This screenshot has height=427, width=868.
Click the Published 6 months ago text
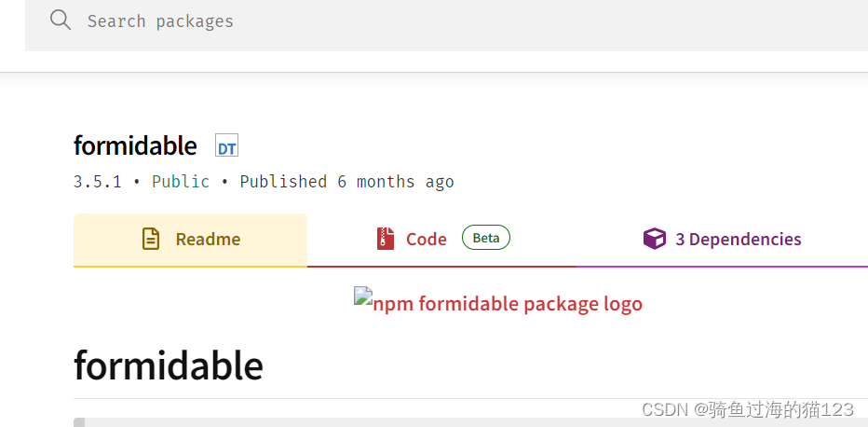coord(346,182)
